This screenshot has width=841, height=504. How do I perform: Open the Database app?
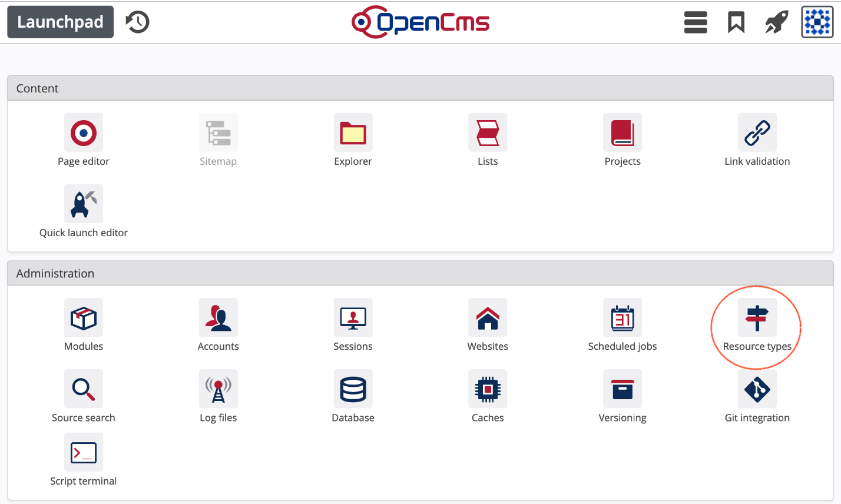pos(353,389)
